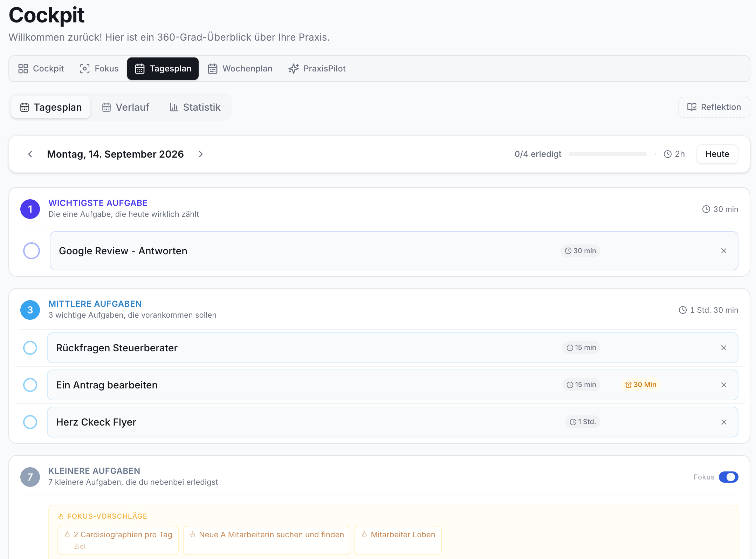Click 15 min duration badge on Rückfragen Steuerberater
The image size is (756, 559).
(x=581, y=347)
